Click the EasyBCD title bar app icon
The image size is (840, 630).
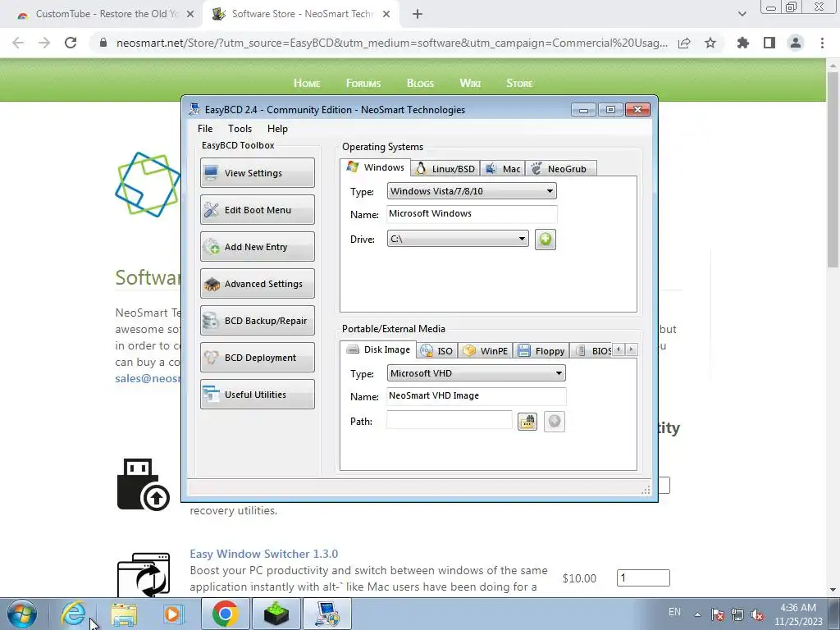pos(195,109)
